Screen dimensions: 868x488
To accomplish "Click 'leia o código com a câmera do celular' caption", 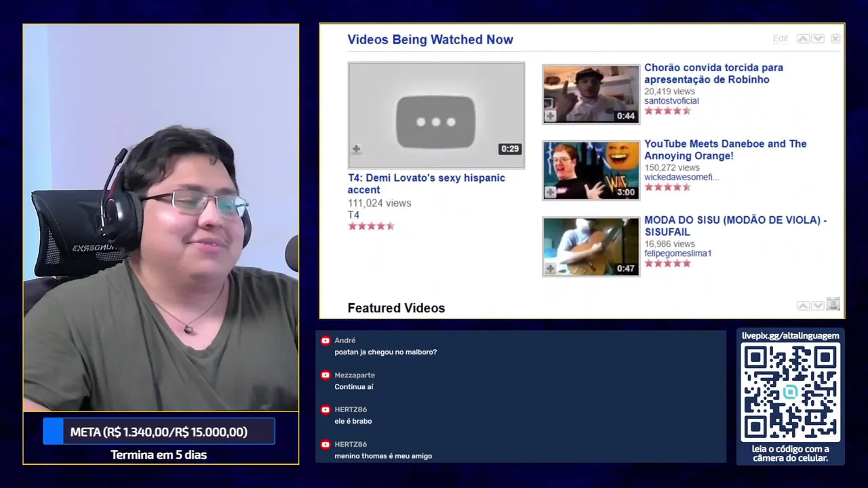I will (x=791, y=453).
